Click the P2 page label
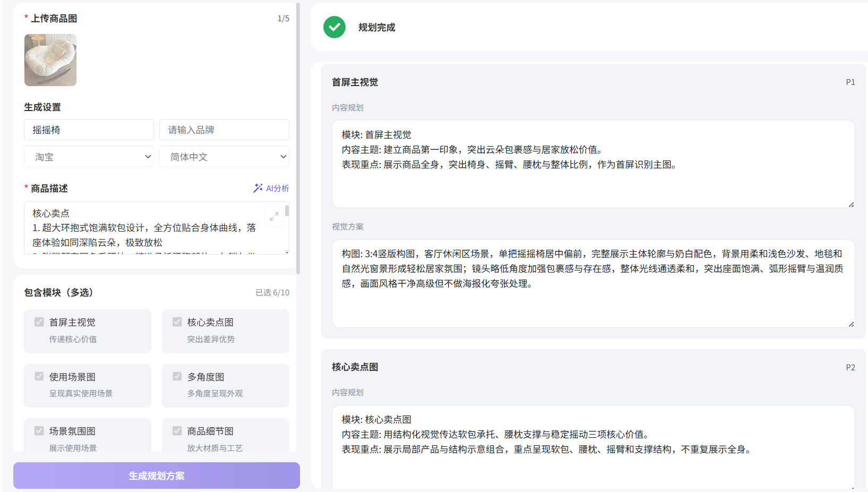This screenshot has width=868, height=492. [850, 367]
